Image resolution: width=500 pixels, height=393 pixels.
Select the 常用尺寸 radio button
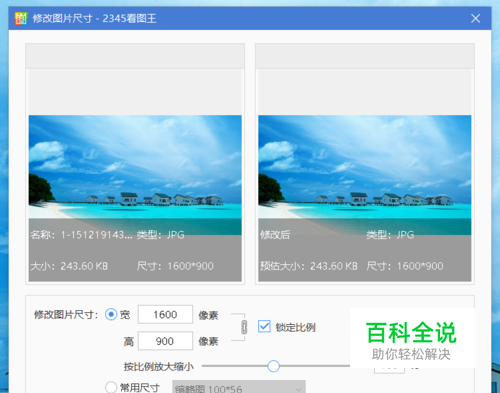click(x=111, y=387)
